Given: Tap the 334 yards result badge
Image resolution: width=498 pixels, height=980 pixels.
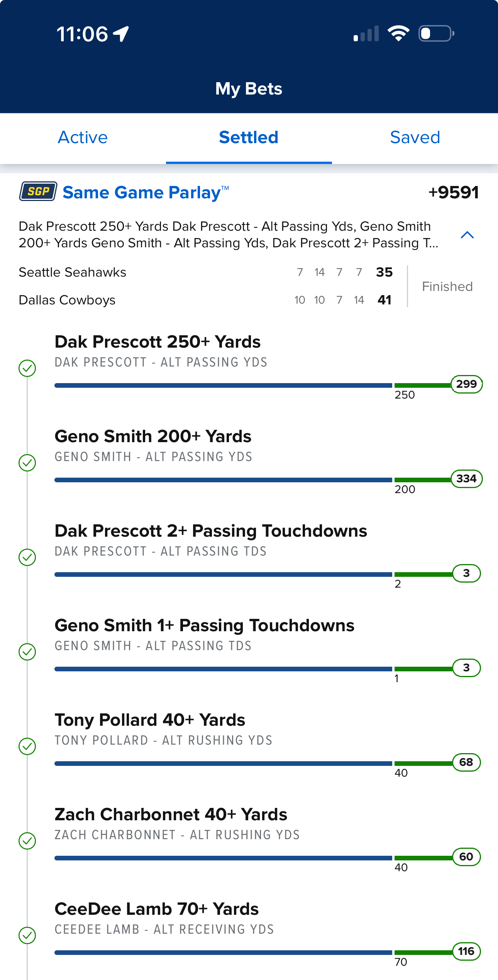Looking at the screenshot, I should 466,479.
